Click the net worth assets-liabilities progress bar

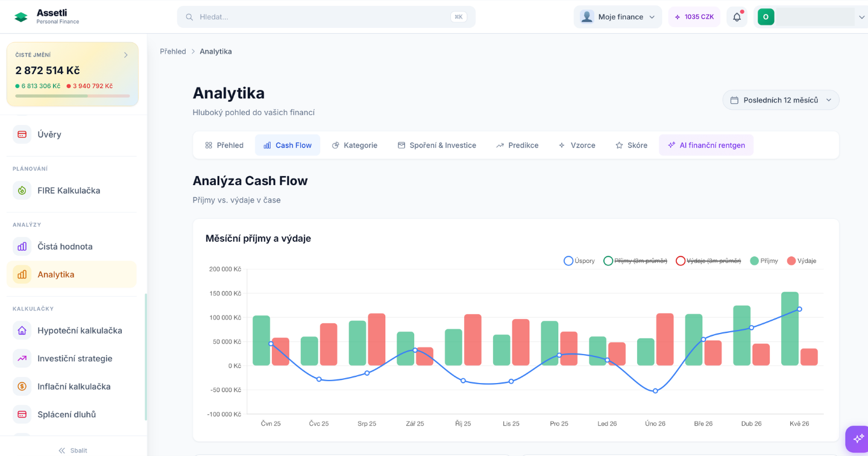[72, 96]
